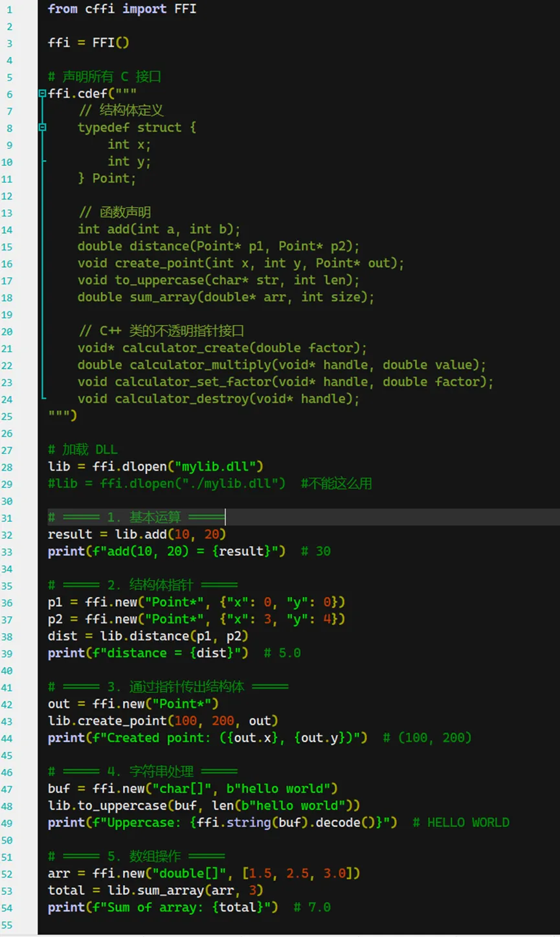Click the 'ffi = FFI()' statement
This screenshot has height=937, width=560.
click(x=89, y=43)
